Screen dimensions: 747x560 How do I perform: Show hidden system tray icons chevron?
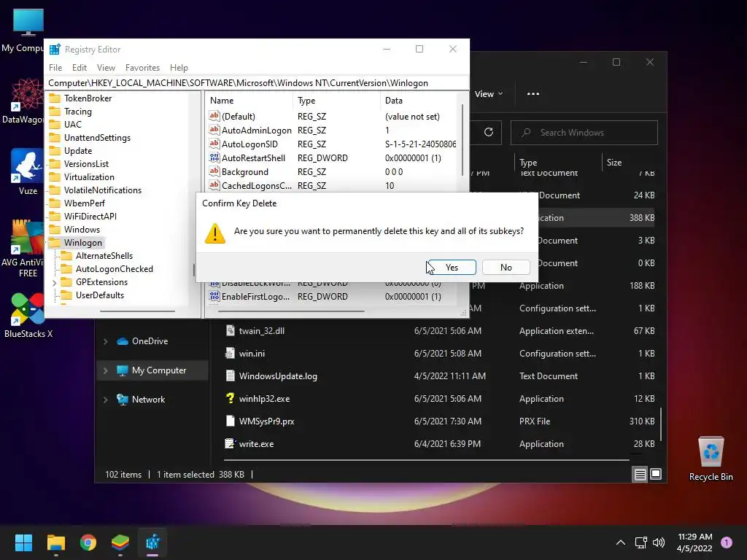click(x=621, y=542)
